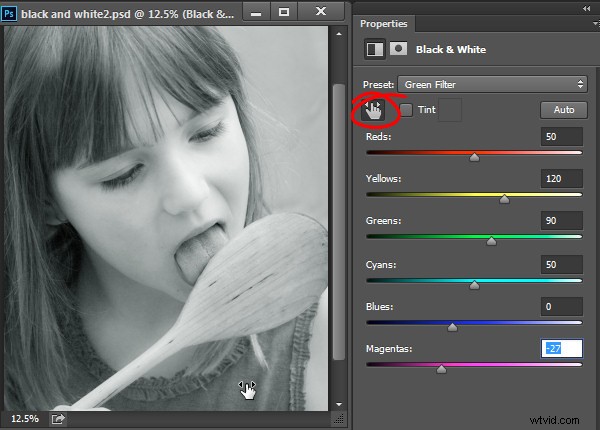Click the Photoshop Ps logo icon
Image resolution: width=600 pixels, height=430 pixels.
point(9,14)
